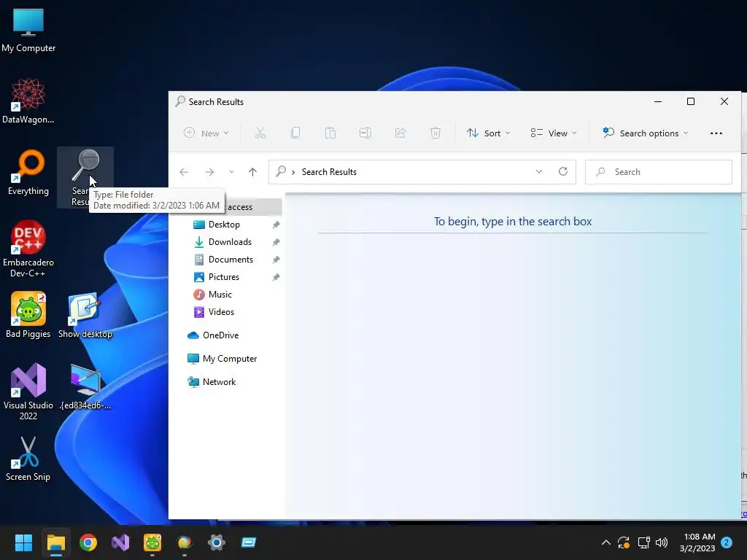The width and height of the screenshot is (747, 560).
Task: Select Show desktop shortcut icon
Action: 85,315
